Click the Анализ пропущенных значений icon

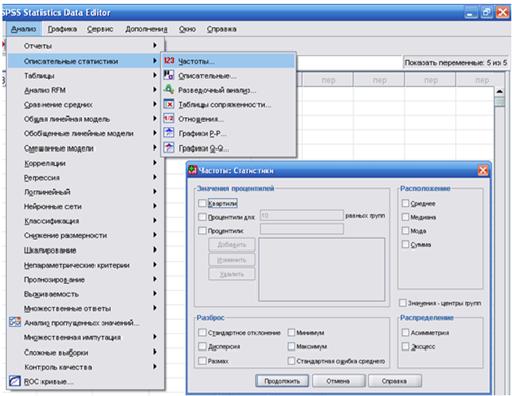pos(15,322)
